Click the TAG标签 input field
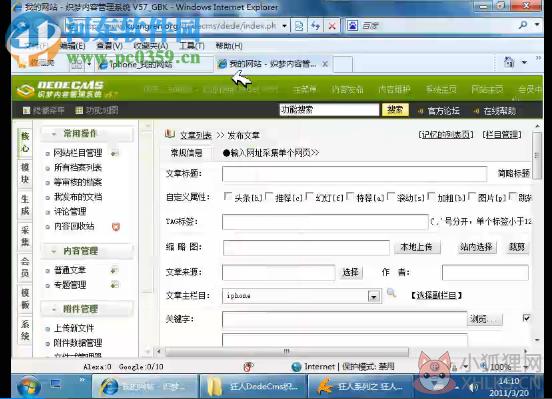Image resolution: width=552 pixels, height=399 pixels. [x=325, y=222]
